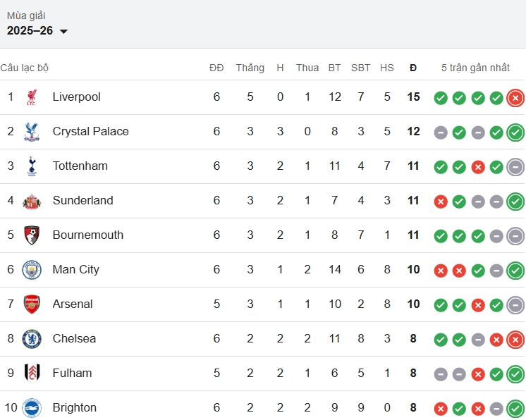Select Tottenham's latest match draw icon
526x420 pixels.
click(515, 167)
